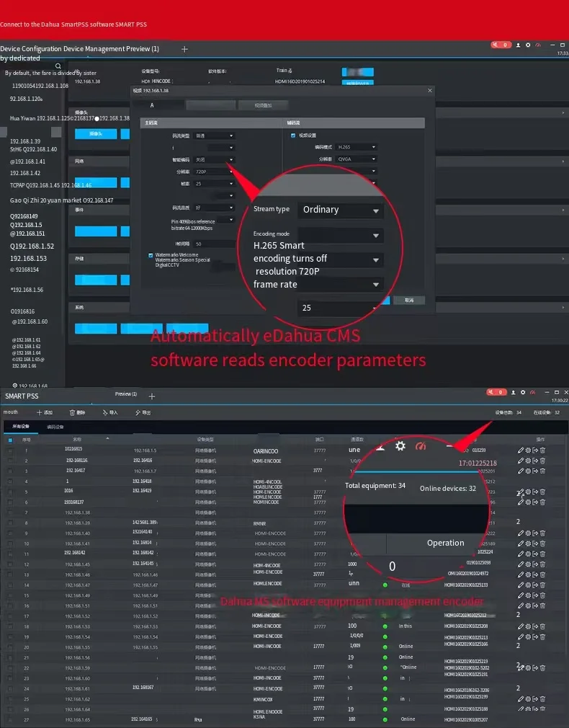Edit device row 1 (10216815) with pencil
The width and height of the screenshot is (569, 728).
tap(520, 450)
